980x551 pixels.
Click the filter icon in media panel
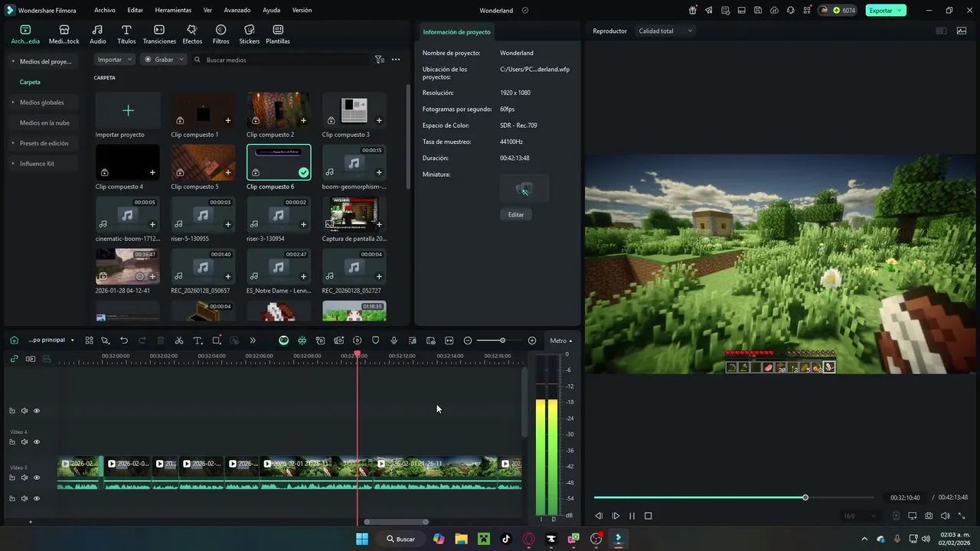380,60
